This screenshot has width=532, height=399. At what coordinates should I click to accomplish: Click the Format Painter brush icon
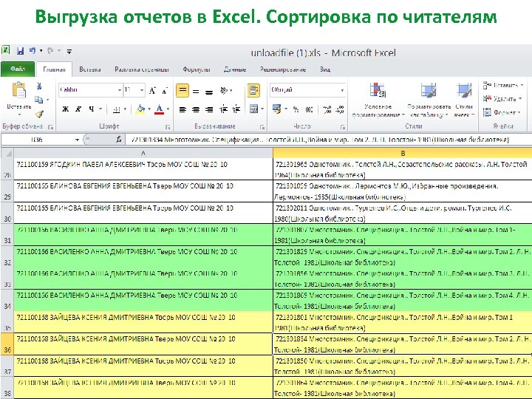(x=39, y=114)
